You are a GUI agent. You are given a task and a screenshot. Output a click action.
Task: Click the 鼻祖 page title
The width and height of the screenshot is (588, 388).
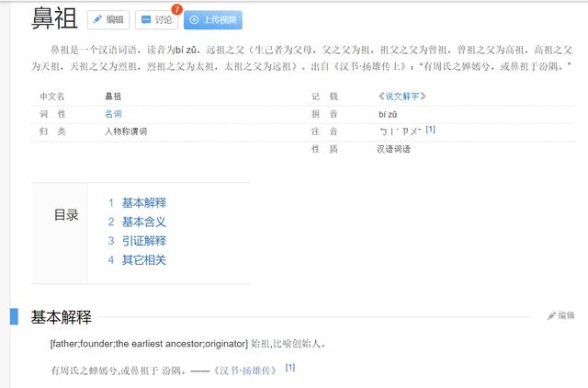tap(54, 18)
